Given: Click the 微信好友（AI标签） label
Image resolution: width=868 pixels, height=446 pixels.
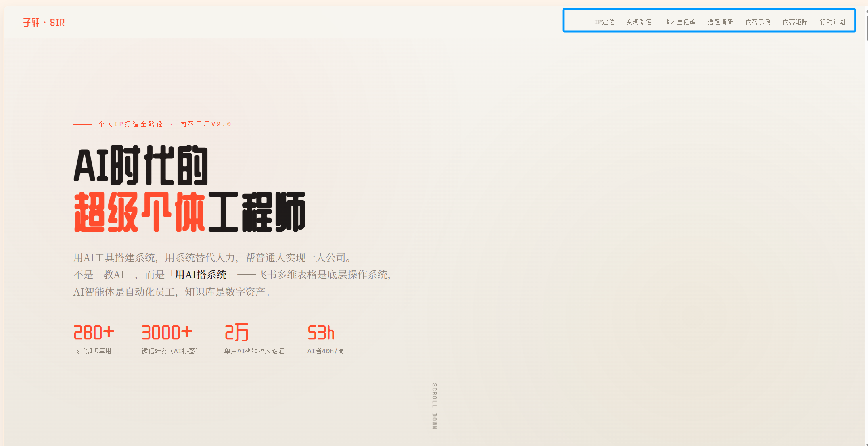Looking at the screenshot, I should tap(170, 351).
